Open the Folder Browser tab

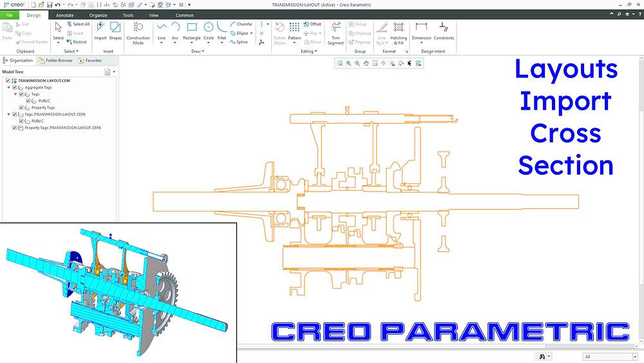point(55,61)
